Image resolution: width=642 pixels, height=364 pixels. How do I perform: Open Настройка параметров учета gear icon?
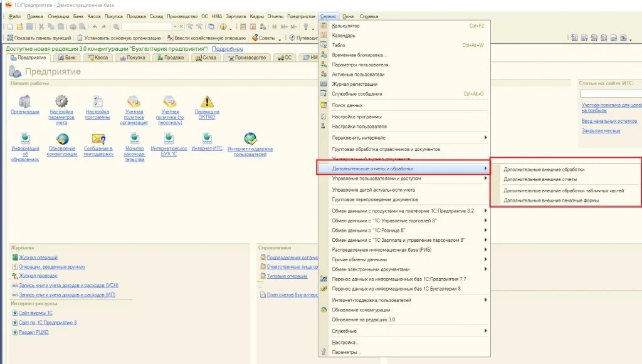(61, 101)
